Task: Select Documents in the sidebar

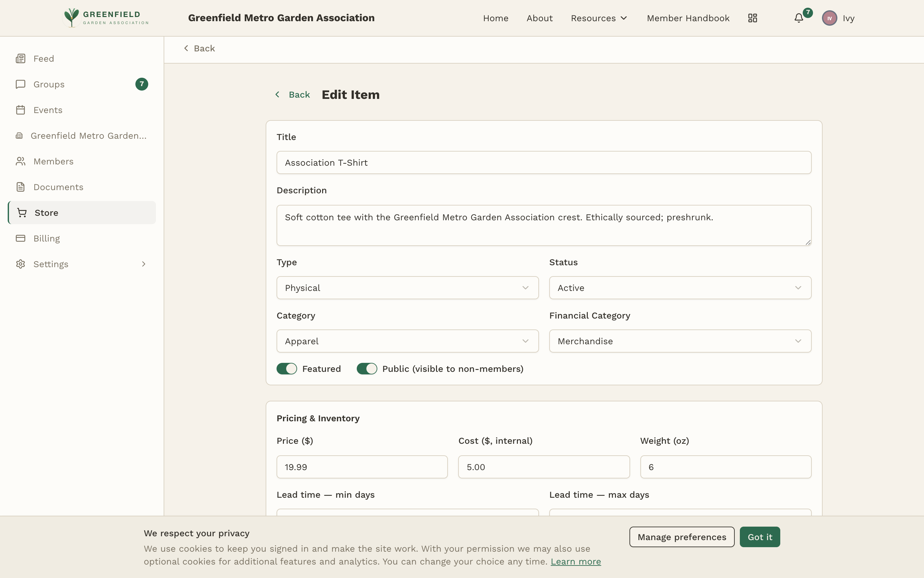Action: click(x=82, y=187)
